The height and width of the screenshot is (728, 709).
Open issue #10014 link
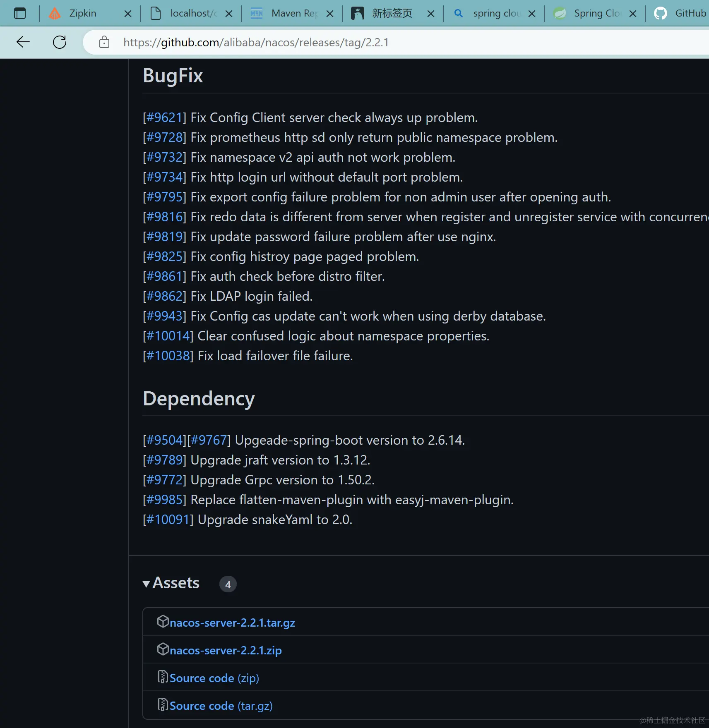[x=168, y=336]
